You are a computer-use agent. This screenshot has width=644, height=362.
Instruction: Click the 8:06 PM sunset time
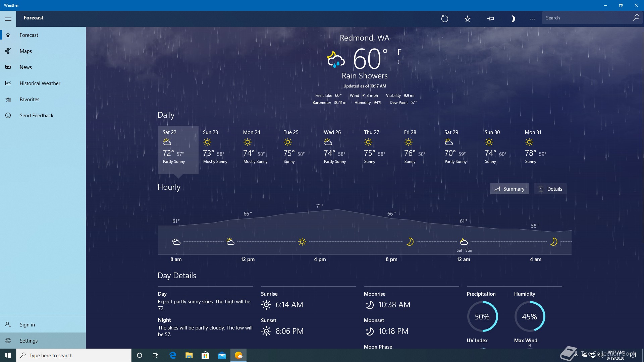(289, 331)
